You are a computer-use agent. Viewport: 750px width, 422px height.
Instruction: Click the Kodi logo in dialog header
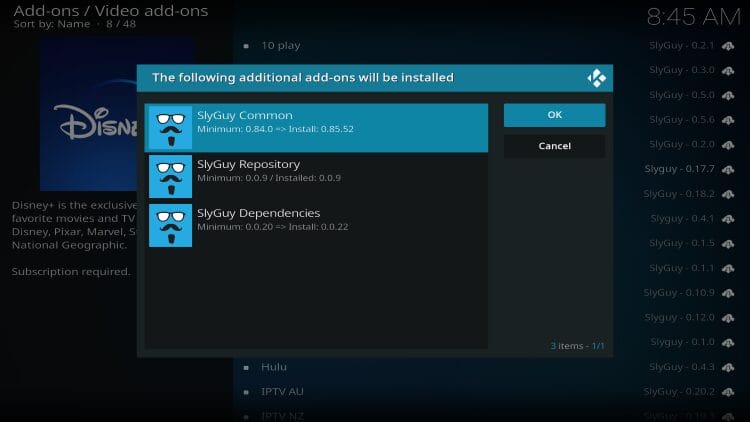(x=596, y=78)
